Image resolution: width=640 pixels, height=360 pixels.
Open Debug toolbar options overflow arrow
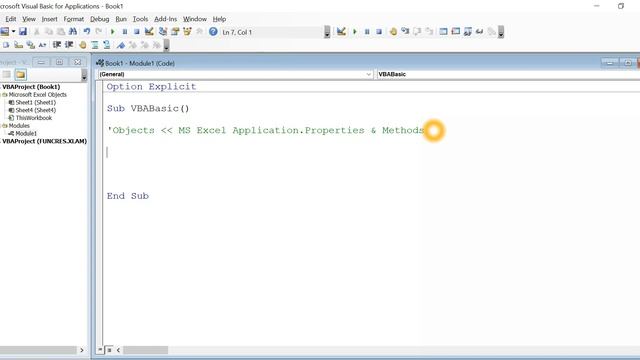point(501,32)
